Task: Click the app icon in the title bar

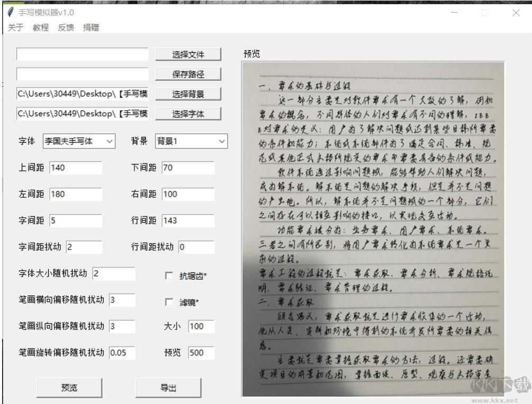Action: 9,12
